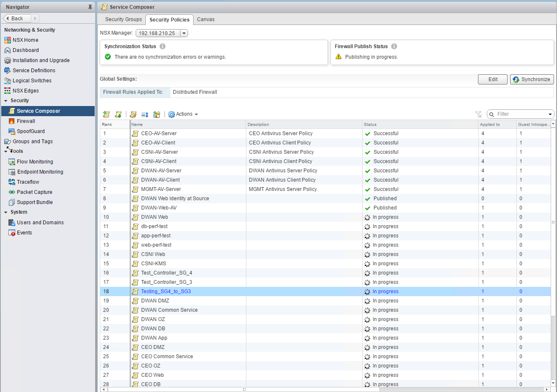Click the Import policy configuration icon
557x392 pixels.
[118, 114]
